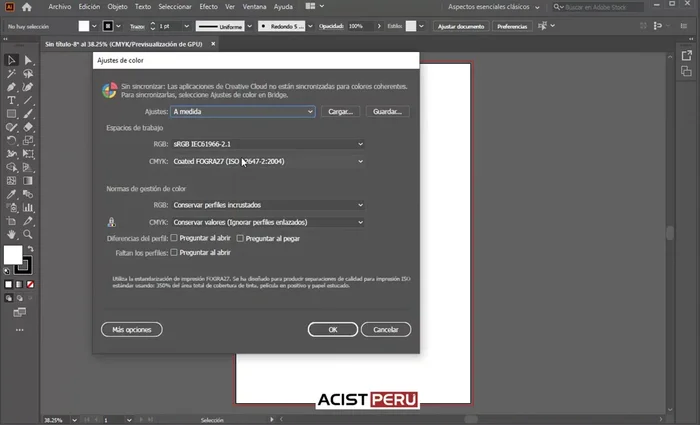Click the large white Fill color swatch
700x425 pixels.
pyautogui.click(x=13, y=255)
